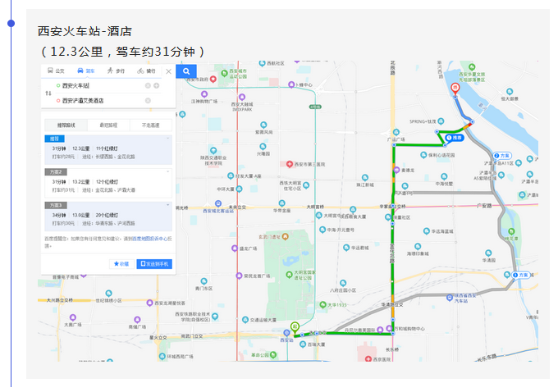Click the 未央立交 interchange label
The image size is (558, 392).
237,207
